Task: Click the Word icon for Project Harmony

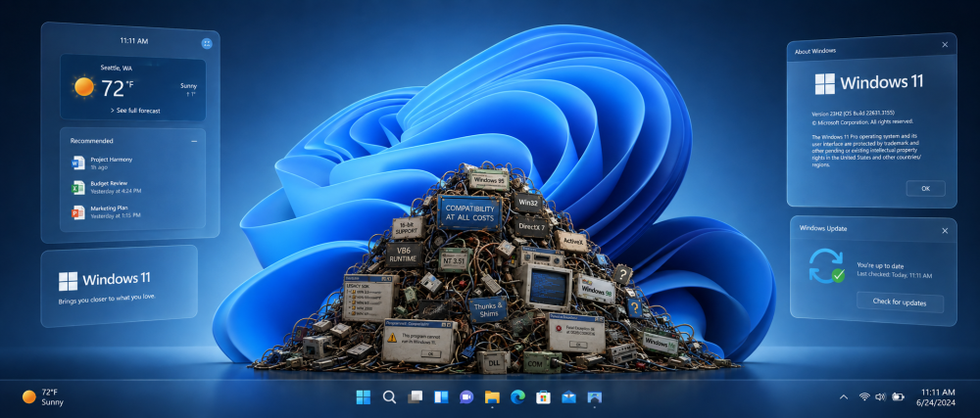Action: click(78, 163)
